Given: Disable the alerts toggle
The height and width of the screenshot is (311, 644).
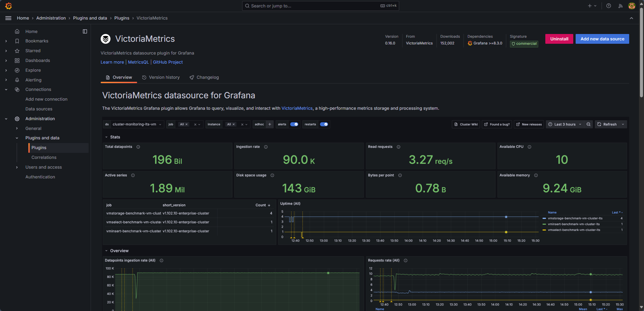Looking at the screenshot, I should pyautogui.click(x=294, y=124).
